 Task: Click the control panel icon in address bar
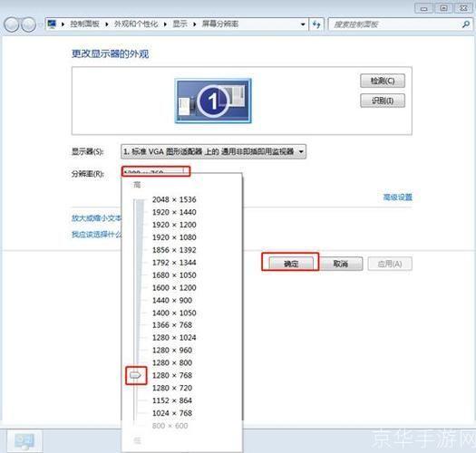52,24
